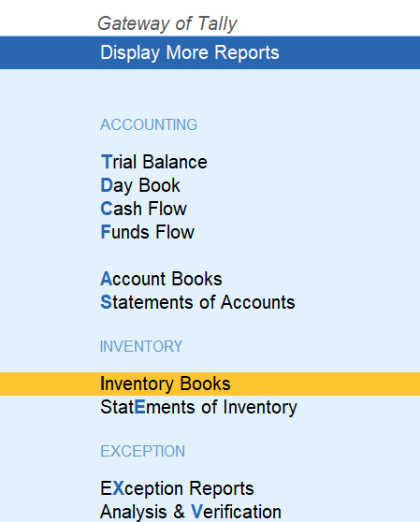Click the blue V hotkey in Verification
420x522 pixels.
(196, 512)
